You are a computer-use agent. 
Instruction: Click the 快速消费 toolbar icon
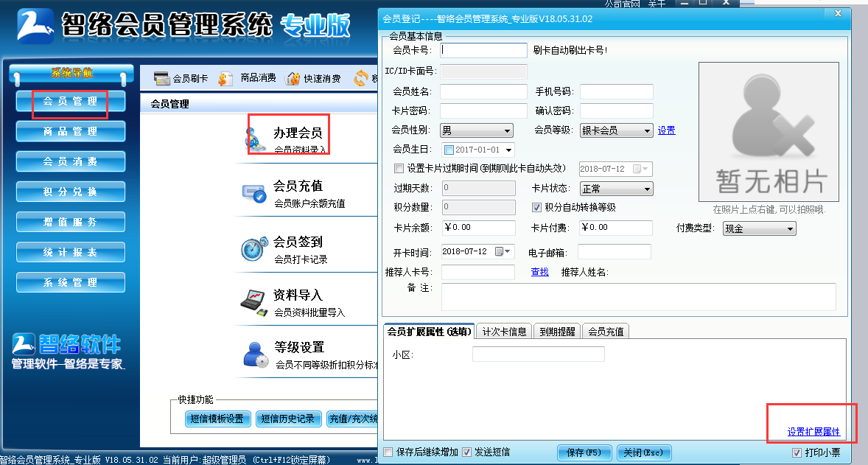coord(293,79)
